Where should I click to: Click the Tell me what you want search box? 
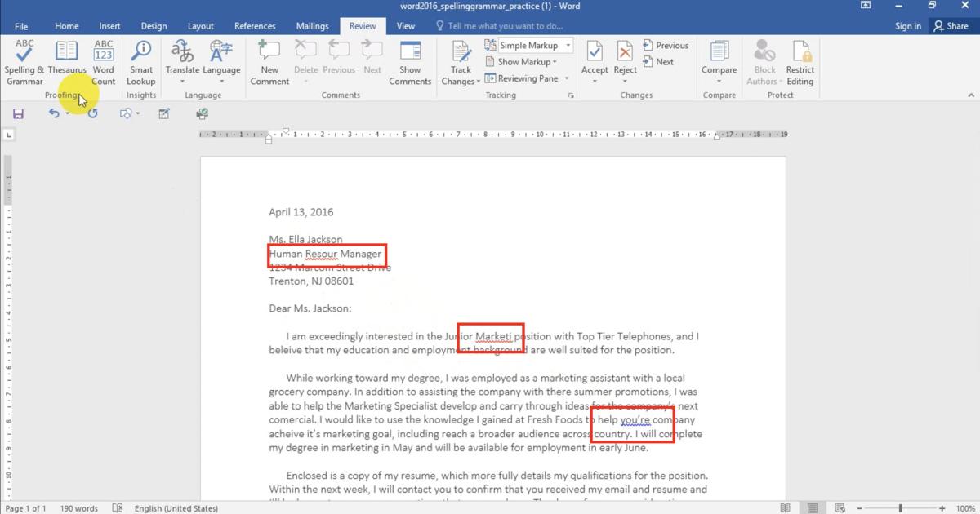coord(498,26)
